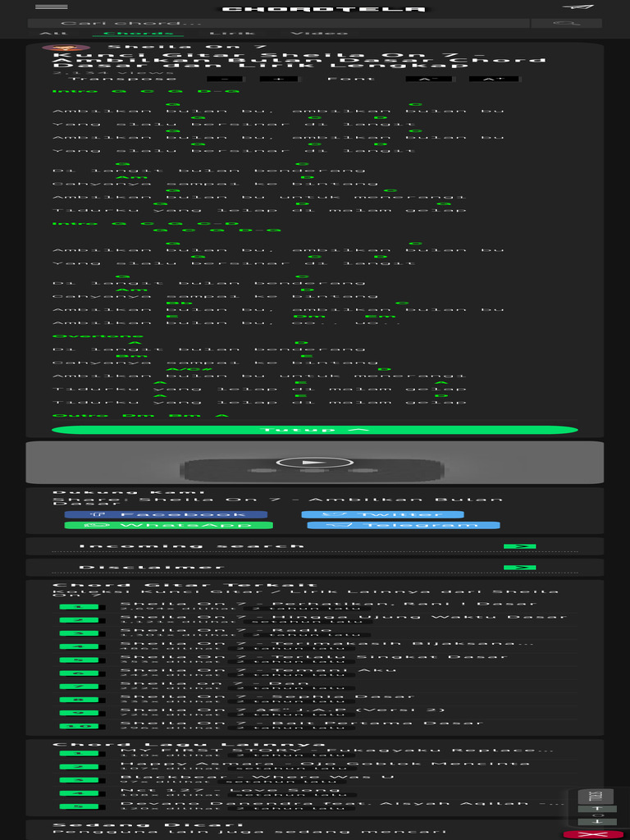Click the auto-scroll icon in the floating widget
Image resolution: width=630 pixels, height=840 pixels.
pyautogui.click(x=596, y=797)
